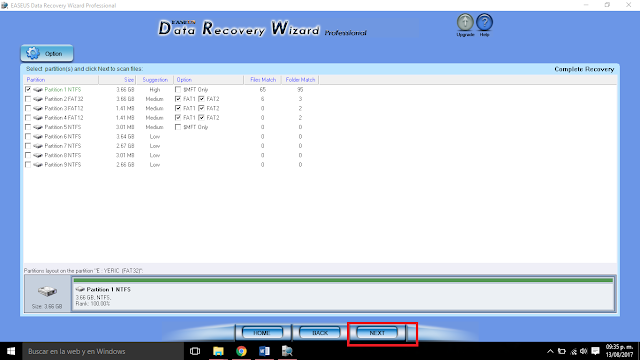Open the Help icon
The width and height of the screenshot is (640, 360).
coord(484,23)
